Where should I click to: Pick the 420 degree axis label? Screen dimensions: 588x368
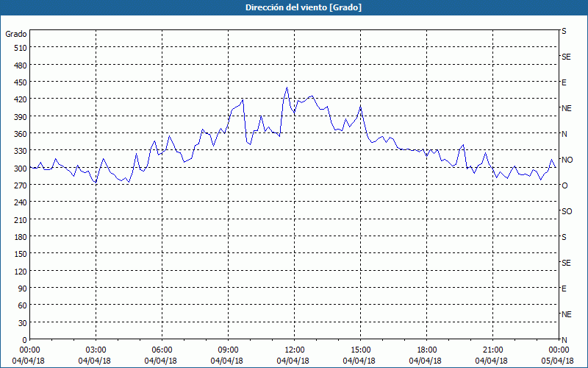tap(21, 99)
